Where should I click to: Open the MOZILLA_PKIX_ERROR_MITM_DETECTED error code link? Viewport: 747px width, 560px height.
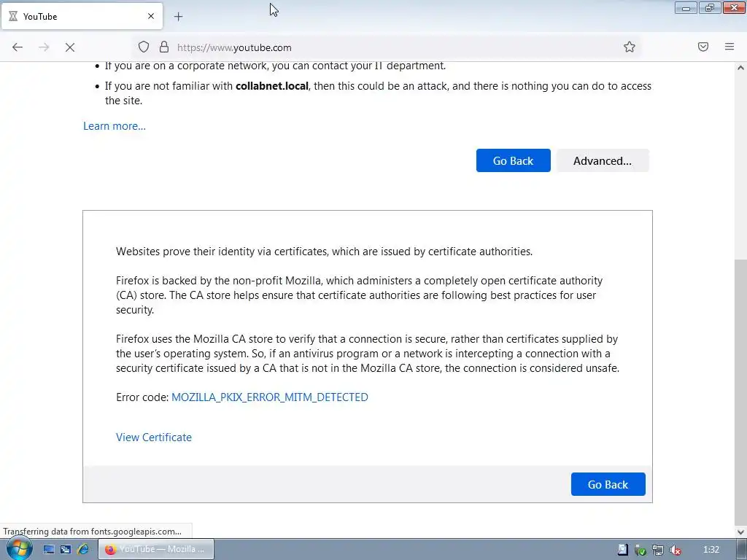pos(270,397)
